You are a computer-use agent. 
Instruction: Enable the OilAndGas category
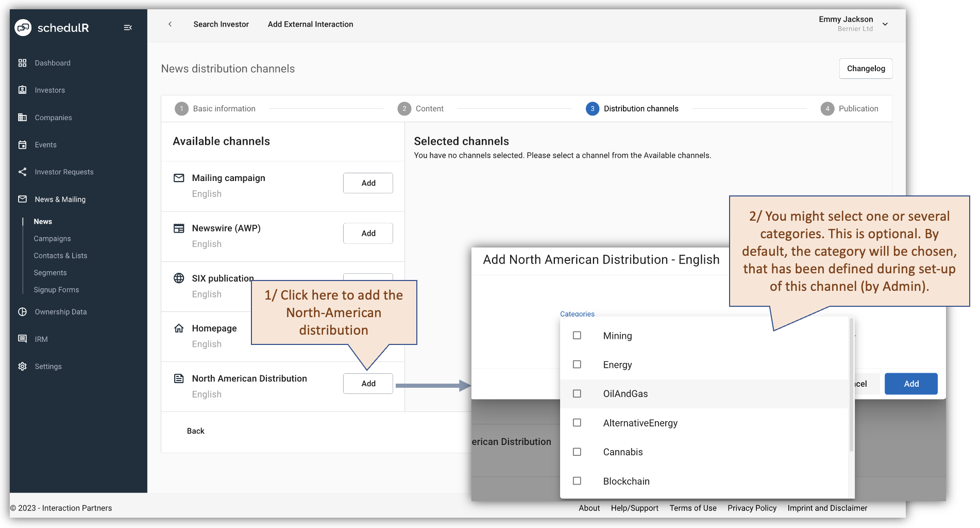click(577, 393)
